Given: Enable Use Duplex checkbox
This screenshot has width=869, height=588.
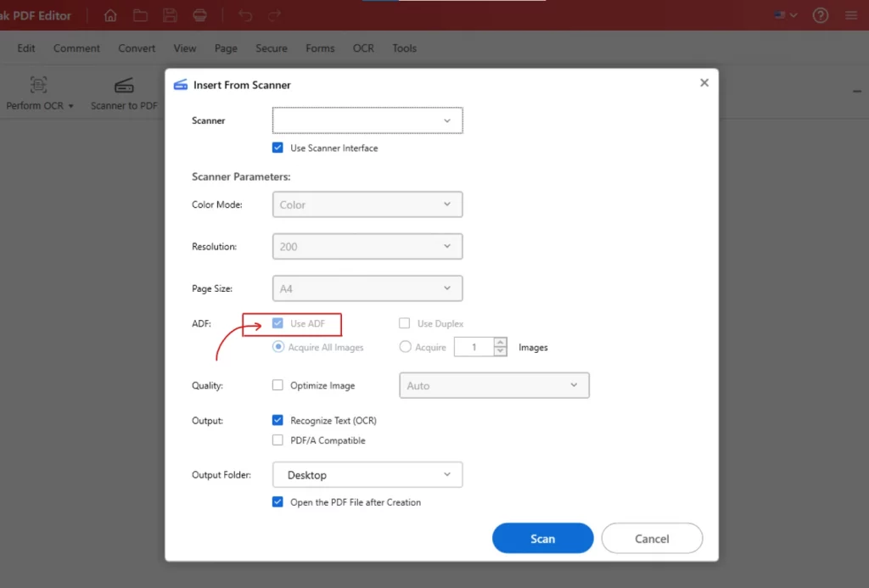Looking at the screenshot, I should click(405, 323).
